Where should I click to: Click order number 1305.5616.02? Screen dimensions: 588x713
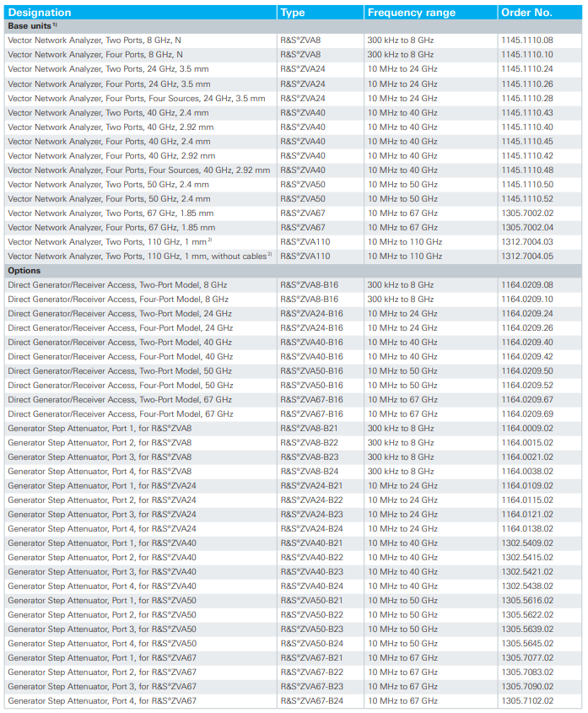[x=527, y=601]
